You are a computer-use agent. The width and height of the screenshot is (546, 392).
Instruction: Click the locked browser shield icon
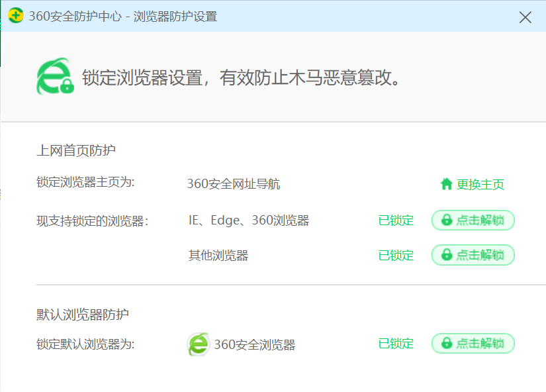[x=56, y=76]
